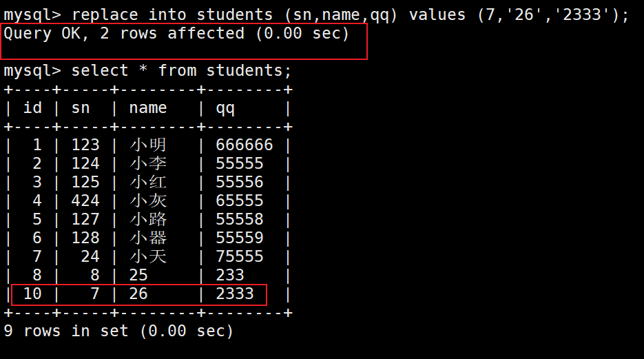Click the sn value 424
Screen dimensions: 644x359
(85, 201)
